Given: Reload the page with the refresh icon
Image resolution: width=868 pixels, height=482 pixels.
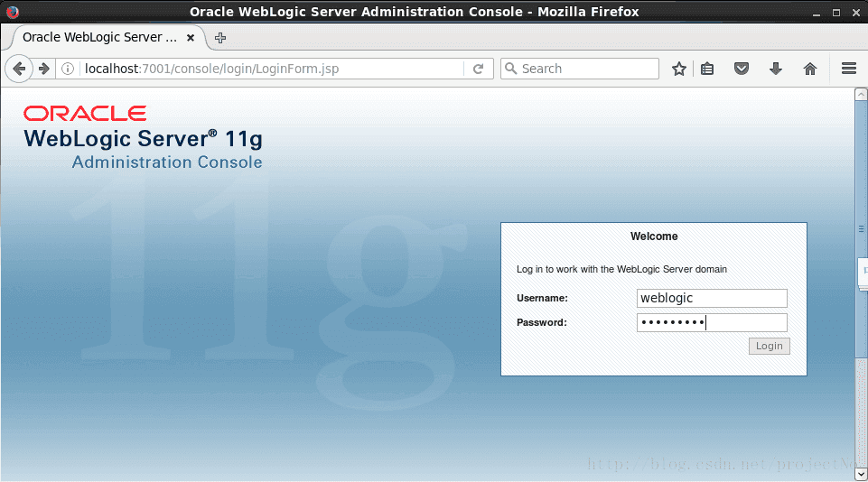Looking at the screenshot, I should pyautogui.click(x=479, y=69).
